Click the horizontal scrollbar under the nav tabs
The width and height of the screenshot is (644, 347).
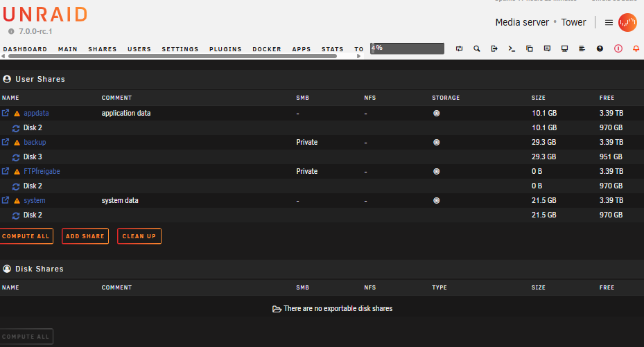coord(173,56)
